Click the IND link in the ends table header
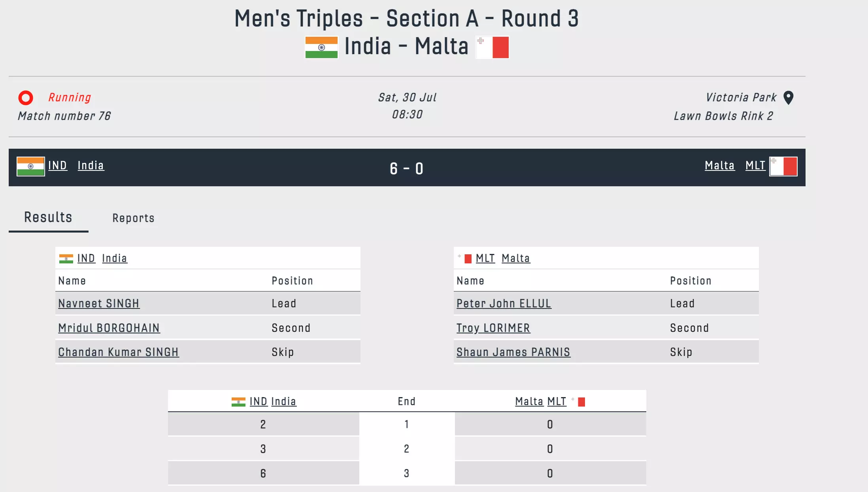This screenshot has width=868, height=492. pyautogui.click(x=259, y=401)
